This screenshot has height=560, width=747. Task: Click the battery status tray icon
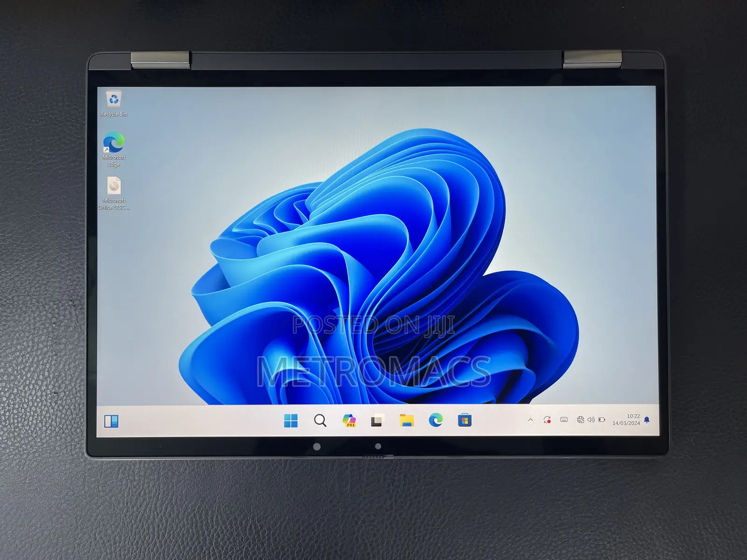pyautogui.click(x=602, y=420)
